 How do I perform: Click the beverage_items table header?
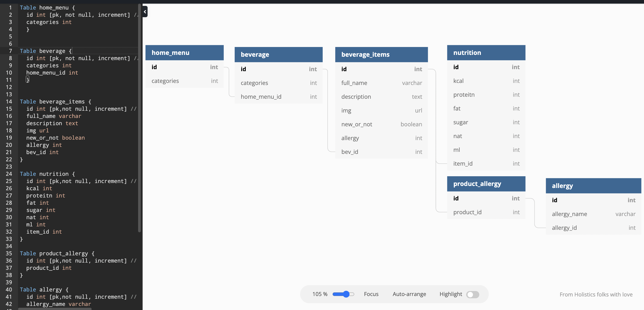pyautogui.click(x=381, y=54)
